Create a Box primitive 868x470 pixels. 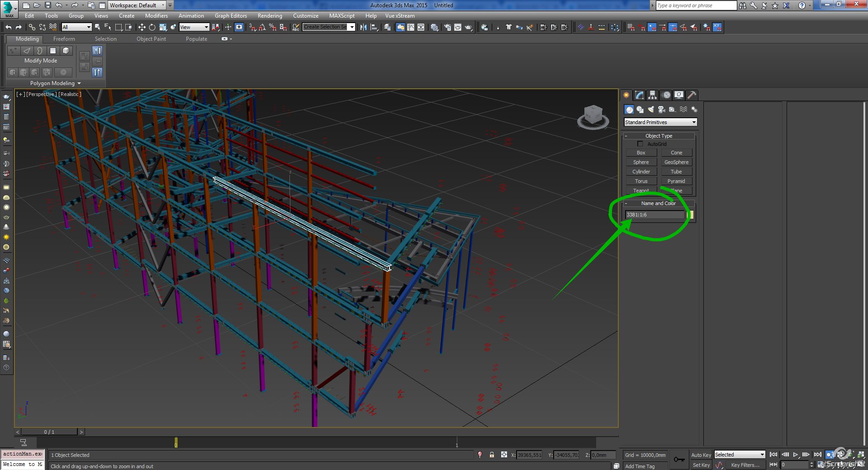coord(641,153)
